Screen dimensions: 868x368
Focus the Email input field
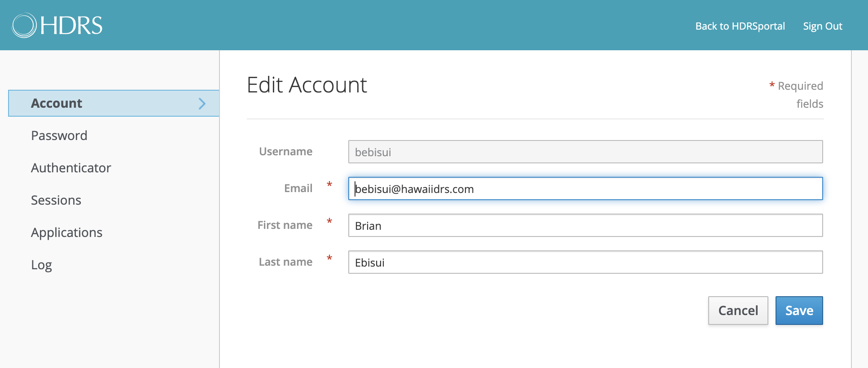tap(585, 188)
